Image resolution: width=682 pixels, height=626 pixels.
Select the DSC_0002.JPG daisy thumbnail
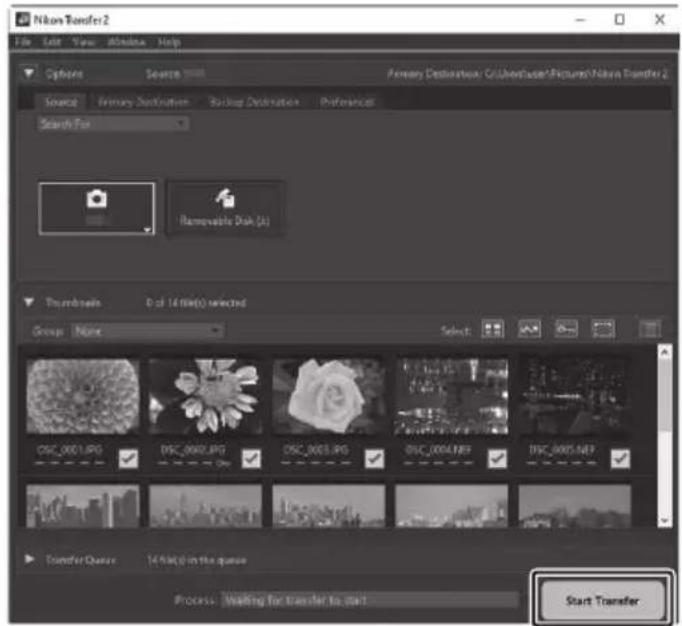[206, 396]
